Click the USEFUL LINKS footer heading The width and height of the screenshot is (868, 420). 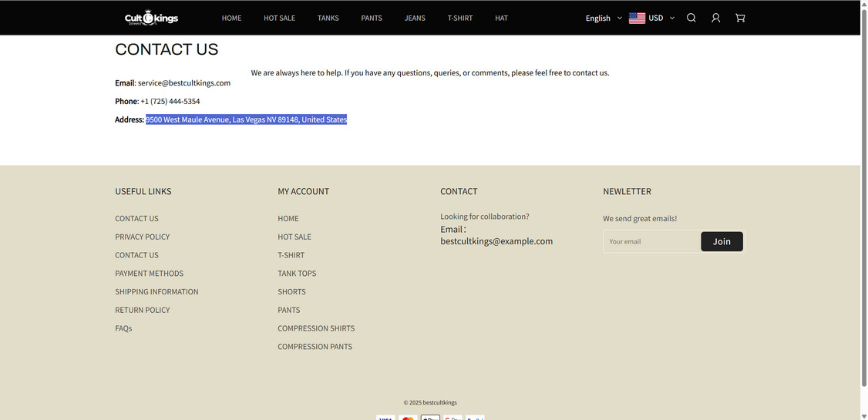(143, 191)
